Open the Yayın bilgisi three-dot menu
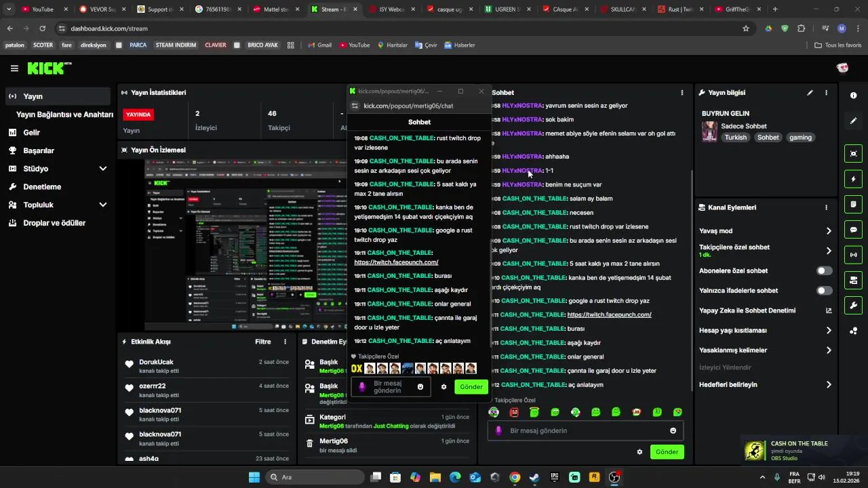The image size is (868, 488). click(826, 93)
